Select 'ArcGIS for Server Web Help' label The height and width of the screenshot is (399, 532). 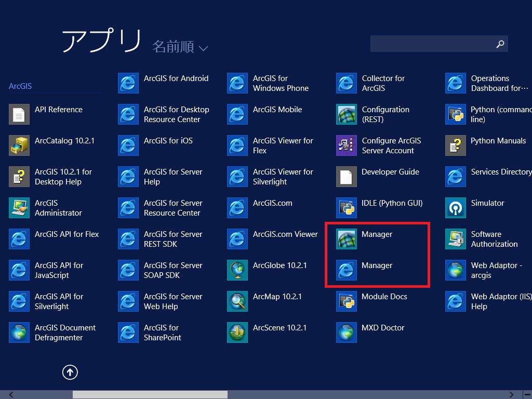pos(173,301)
